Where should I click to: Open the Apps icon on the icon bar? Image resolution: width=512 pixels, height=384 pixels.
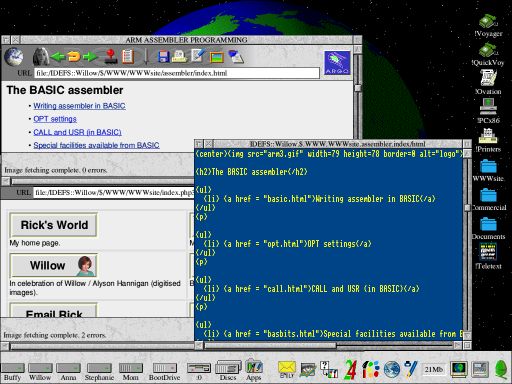tap(254, 370)
